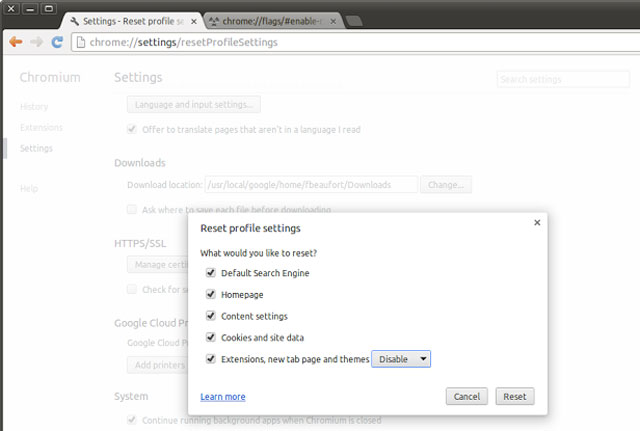Click the Reset button
The height and width of the screenshot is (431, 640).
(x=514, y=397)
